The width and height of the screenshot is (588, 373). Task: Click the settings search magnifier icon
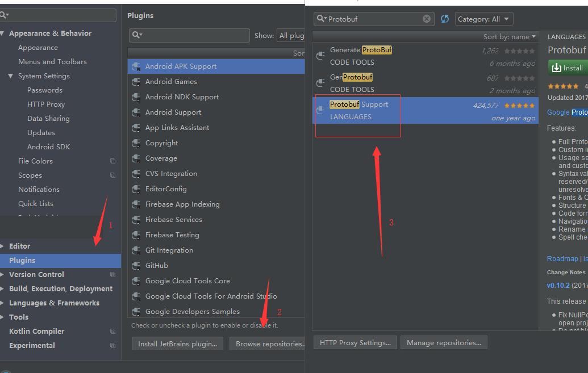4,15
